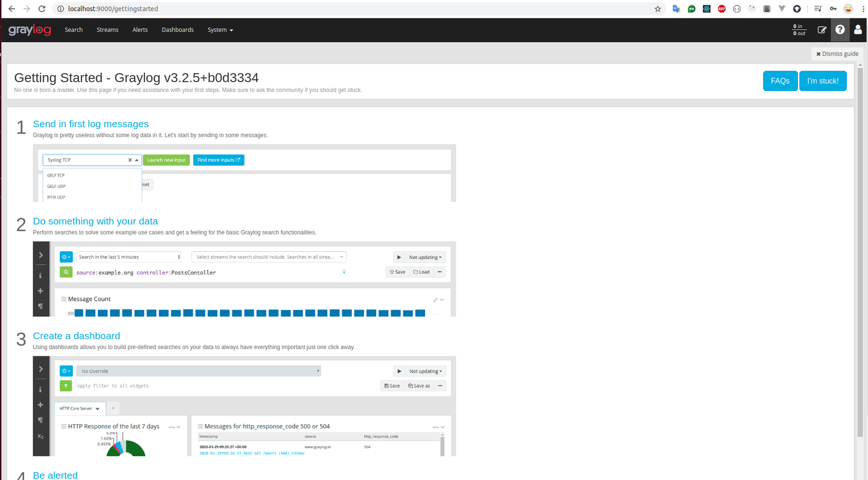Open the Chrome profile emoji avatar
The width and height of the screenshot is (868, 480).
[848, 9]
